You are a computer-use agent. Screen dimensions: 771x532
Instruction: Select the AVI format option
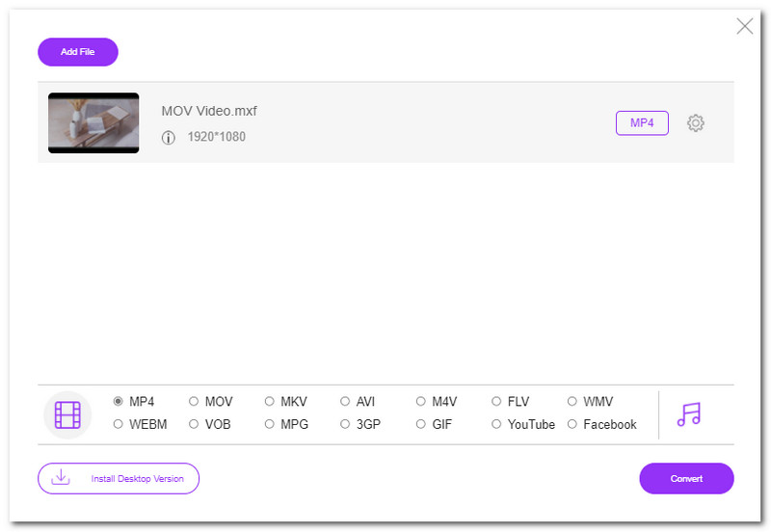coord(345,402)
